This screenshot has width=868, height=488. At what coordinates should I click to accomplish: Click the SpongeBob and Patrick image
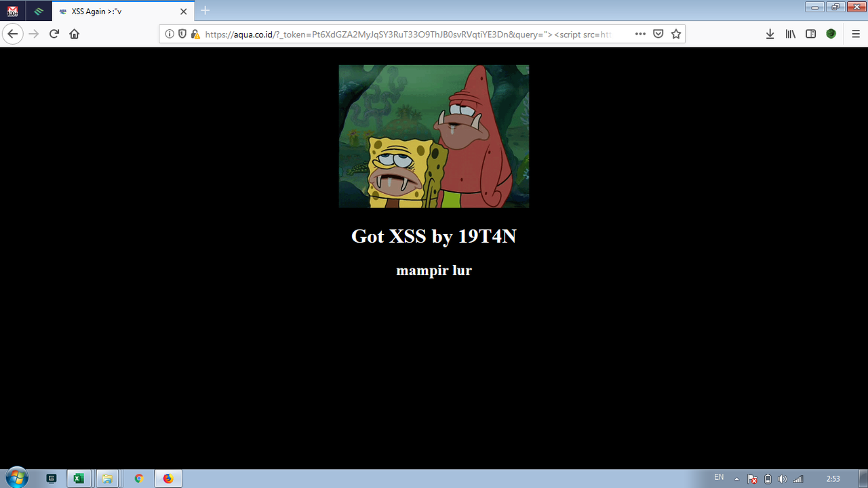pos(434,136)
